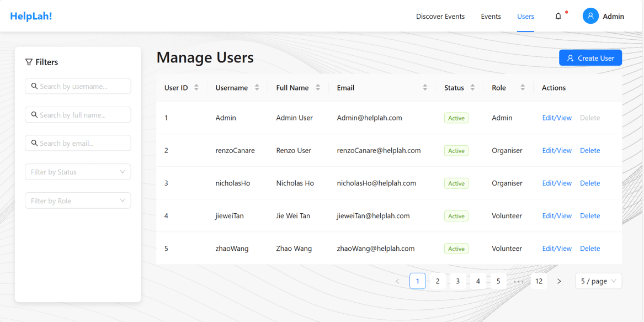
Task: Click the Admin profile avatar icon
Action: [590, 16]
